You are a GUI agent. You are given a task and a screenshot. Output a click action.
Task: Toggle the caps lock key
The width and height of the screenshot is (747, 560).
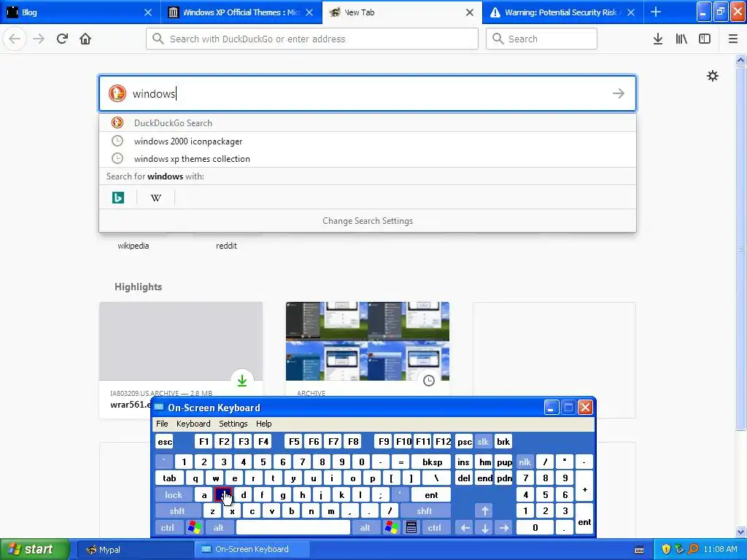pos(174,495)
